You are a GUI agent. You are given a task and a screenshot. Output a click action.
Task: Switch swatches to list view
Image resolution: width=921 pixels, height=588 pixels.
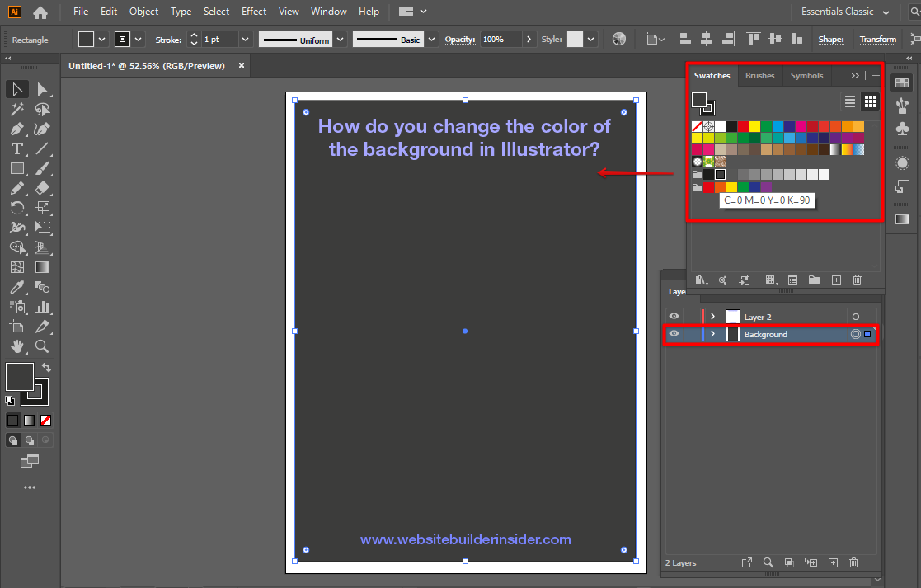[850, 101]
